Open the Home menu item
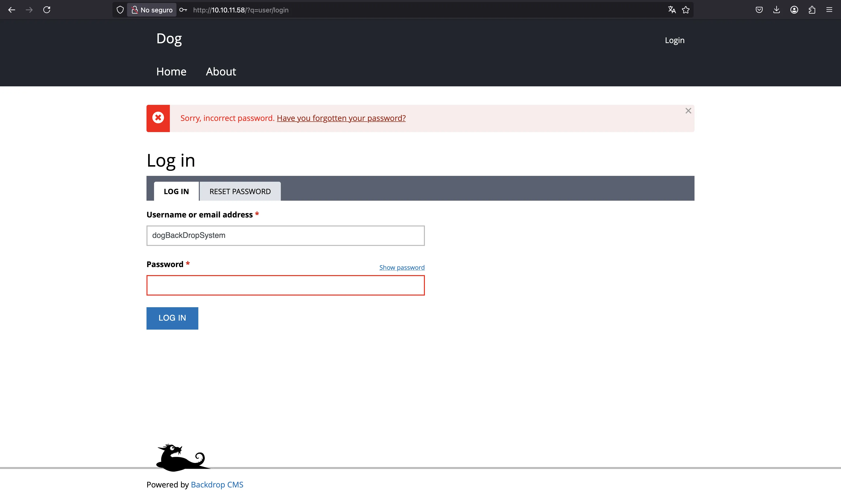The image size is (841, 504). [x=171, y=72]
